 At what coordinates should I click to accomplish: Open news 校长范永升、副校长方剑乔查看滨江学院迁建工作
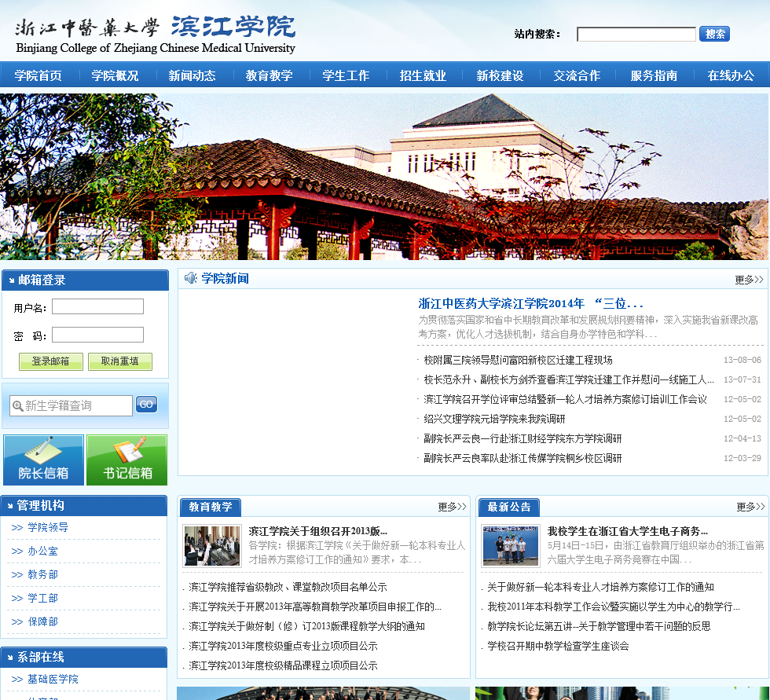(x=569, y=380)
